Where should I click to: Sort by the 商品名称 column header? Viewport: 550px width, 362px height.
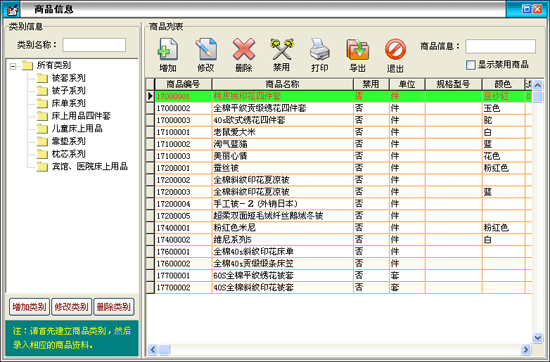point(282,84)
